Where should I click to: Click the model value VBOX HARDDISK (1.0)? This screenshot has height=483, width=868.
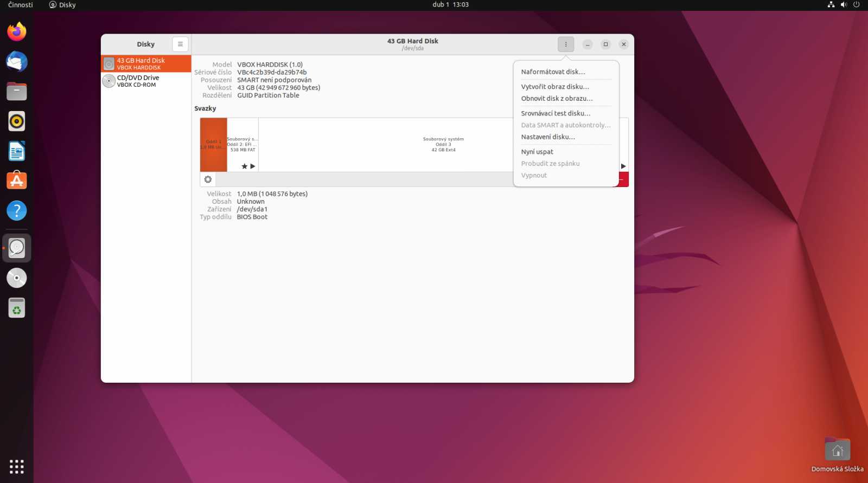(x=270, y=65)
